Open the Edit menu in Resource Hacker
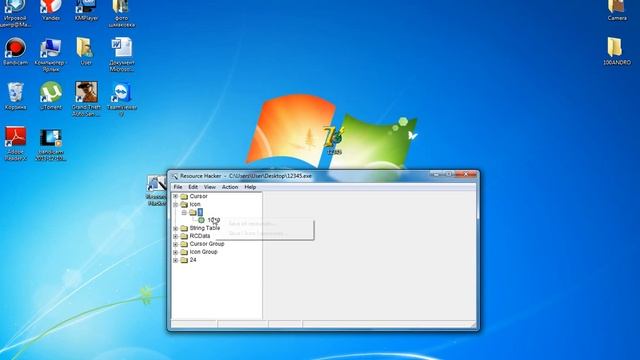The image size is (640, 360). coord(193,187)
